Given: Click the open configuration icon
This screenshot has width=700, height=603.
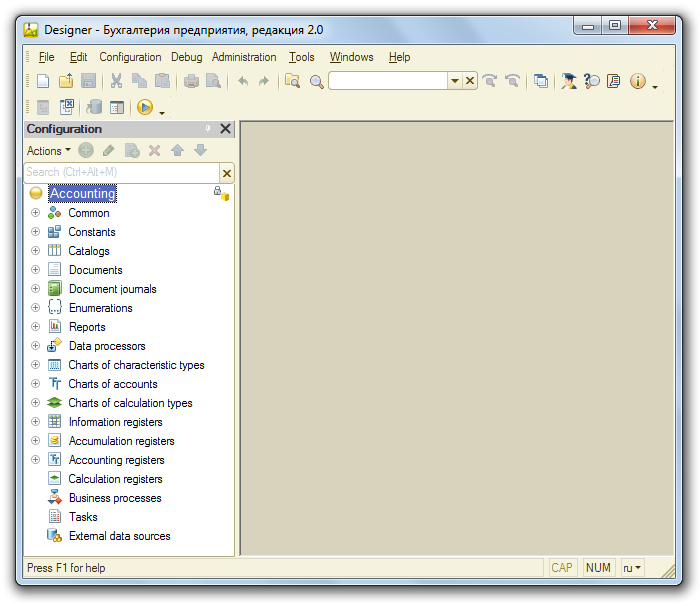Looking at the screenshot, I should tap(43, 108).
